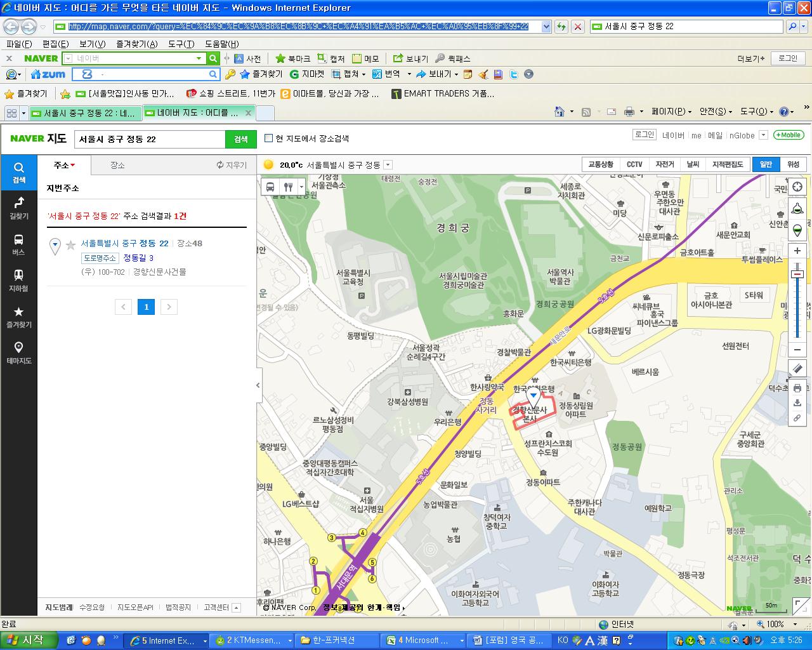
Task: Open the 길찾기 directions sidebar icon
Action: click(x=18, y=208)
